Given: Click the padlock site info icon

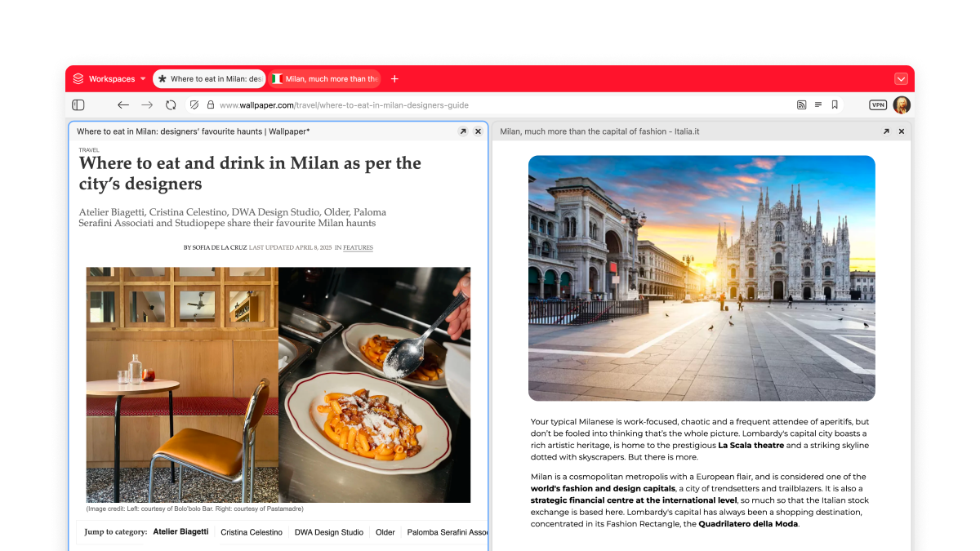Looking at the screenshot, I should pyautogui.click(x=210, y=105).
